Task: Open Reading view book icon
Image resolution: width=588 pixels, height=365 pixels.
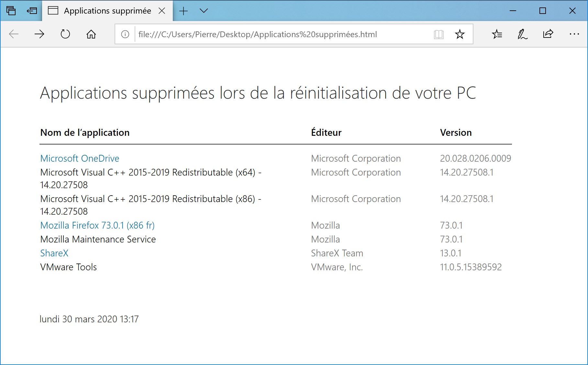Action: click(439, 34)
